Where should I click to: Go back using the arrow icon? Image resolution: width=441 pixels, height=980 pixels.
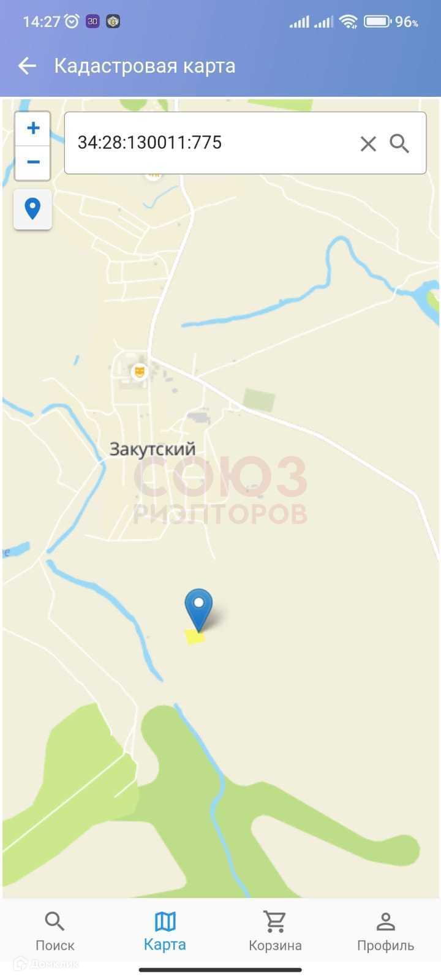click(27, 66)
